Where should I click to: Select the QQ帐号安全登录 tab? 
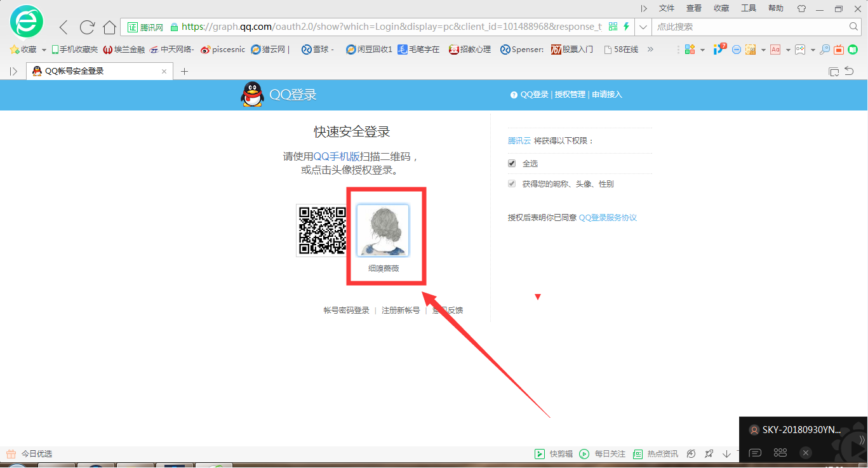pyautogui.click(x=99, y=71)
